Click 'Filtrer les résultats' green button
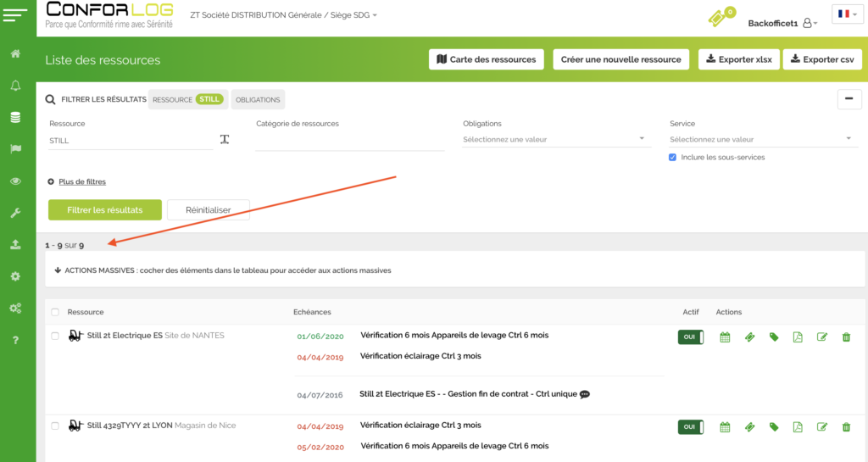This screenshot has height=462, width=868. [x=104, y=209]
